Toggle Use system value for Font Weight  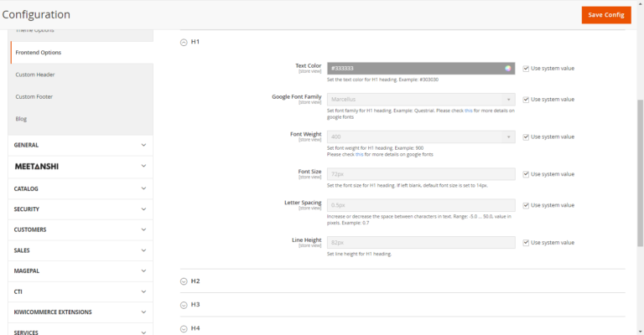point(526,137)
